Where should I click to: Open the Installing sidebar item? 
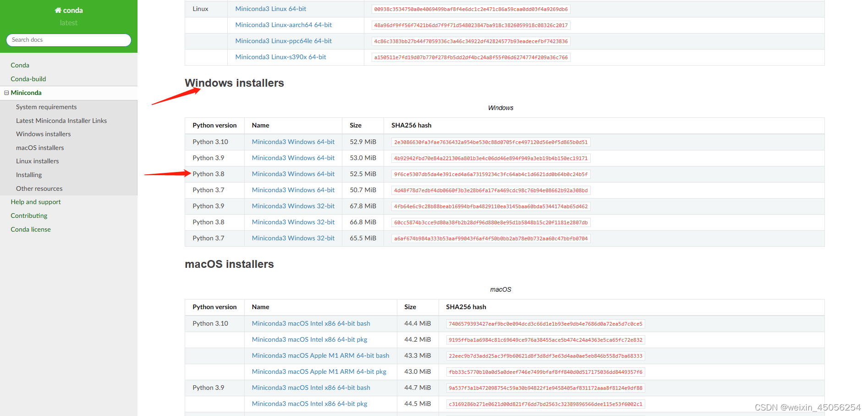click(x=29, y=175)
